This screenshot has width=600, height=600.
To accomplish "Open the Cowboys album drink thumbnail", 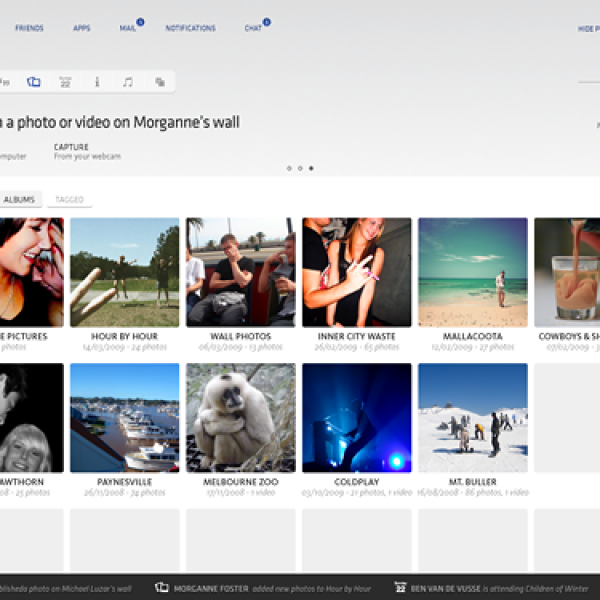I will coord(567,272).
